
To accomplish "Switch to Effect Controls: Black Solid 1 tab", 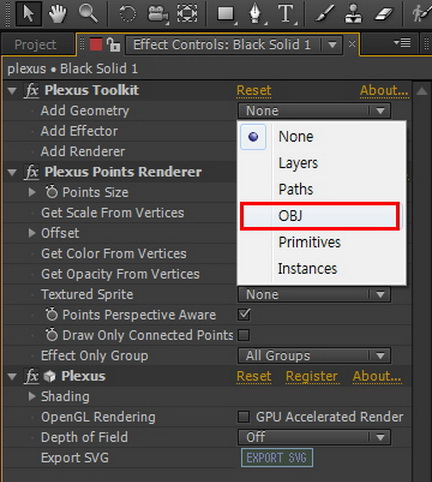I will (222, 44).
